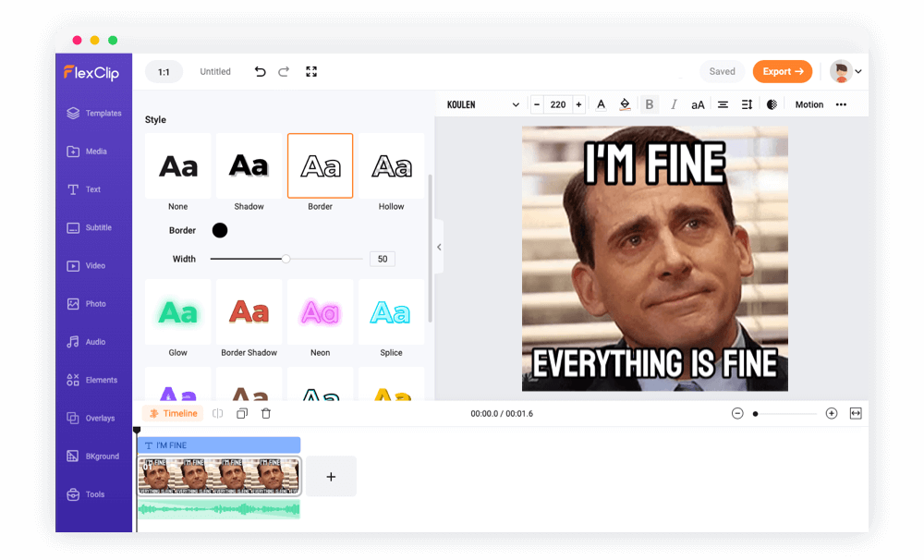Open the more options ellipsis menu

coord(839,103)
